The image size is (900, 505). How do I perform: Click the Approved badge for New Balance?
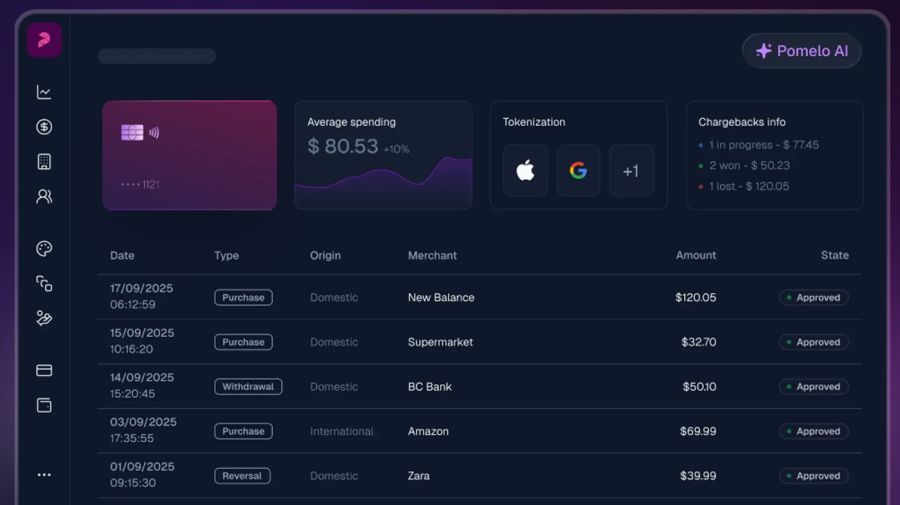coord(814,297)
